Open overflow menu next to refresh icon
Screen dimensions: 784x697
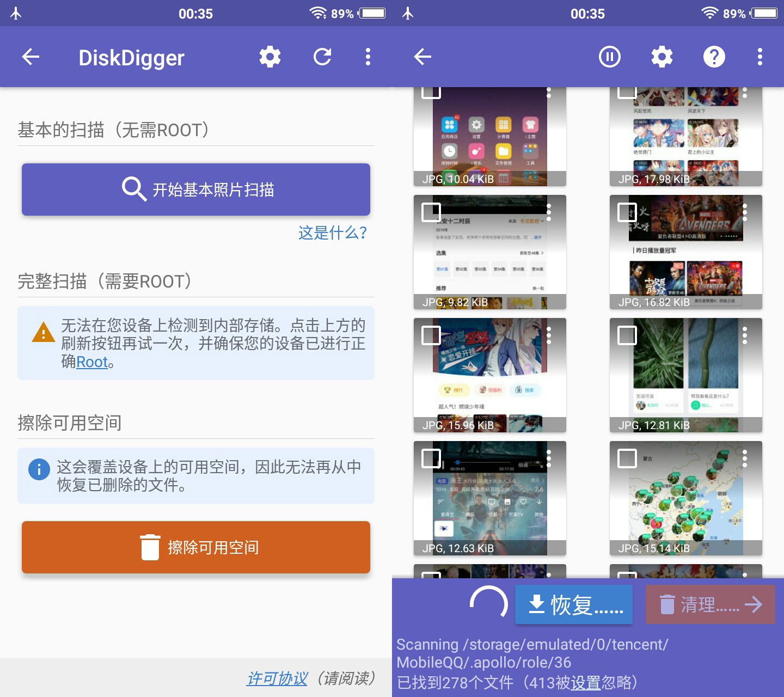[x=368, y=57]
